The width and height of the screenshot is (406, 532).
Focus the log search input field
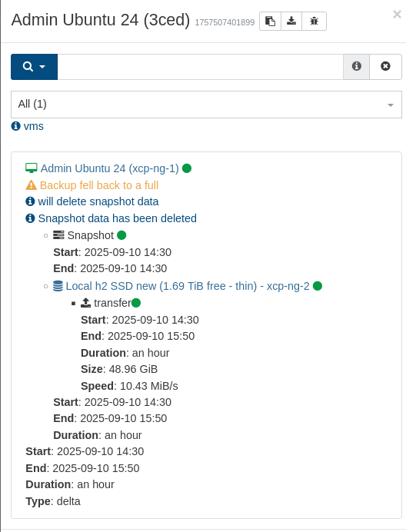coord(200,67)
